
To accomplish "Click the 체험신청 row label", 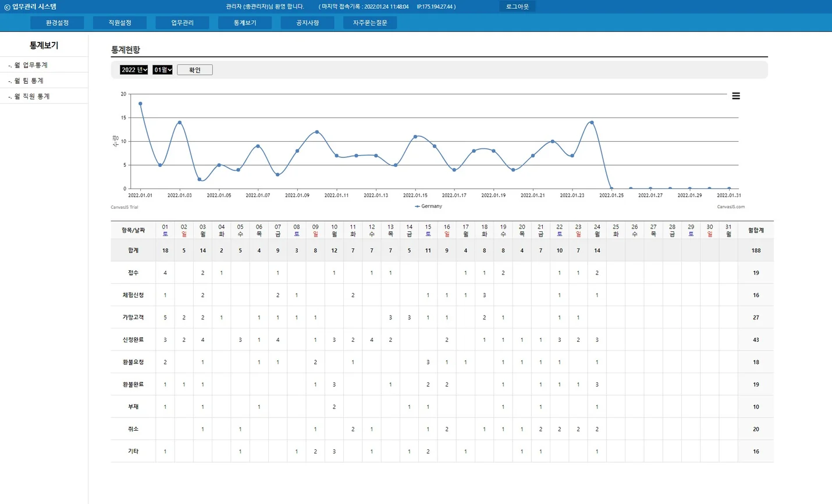I will coord(133,295).
